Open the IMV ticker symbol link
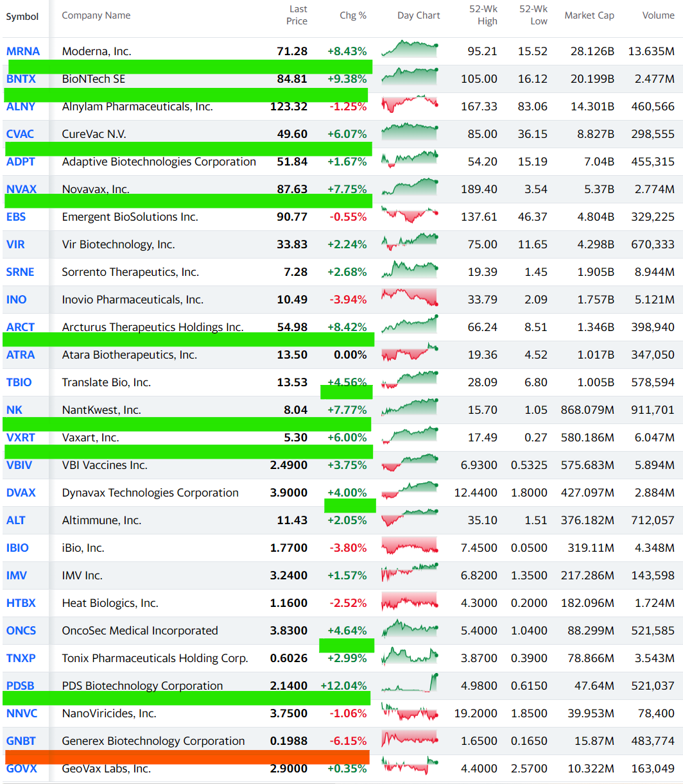This screenshot has height=784, width=683. [17, 575]
